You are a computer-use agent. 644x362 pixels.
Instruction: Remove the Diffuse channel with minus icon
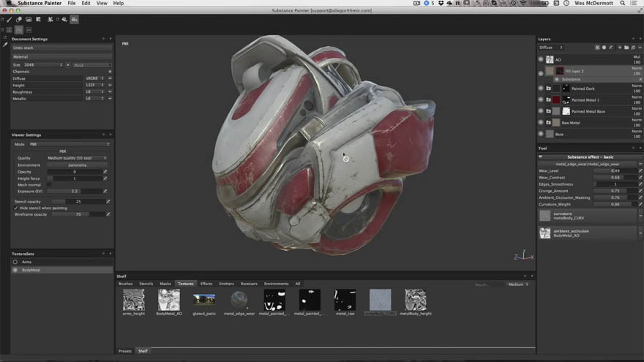110,78
